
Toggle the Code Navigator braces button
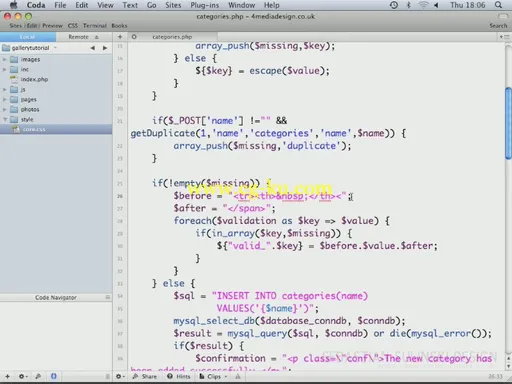tap(54, 376)
